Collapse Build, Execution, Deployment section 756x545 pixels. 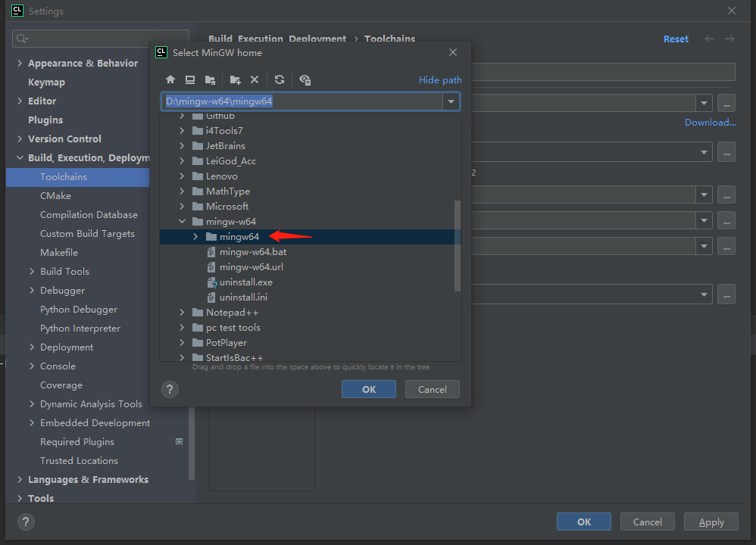point(20,157)
